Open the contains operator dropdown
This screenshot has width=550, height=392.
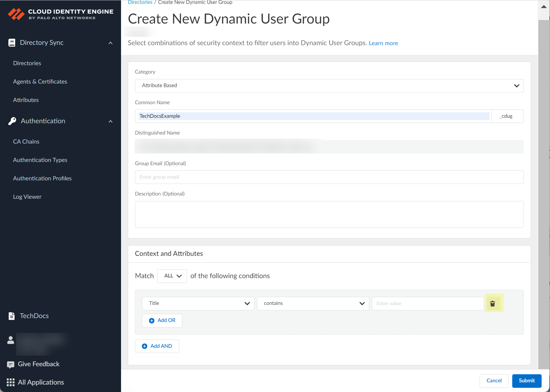click(313, 303)
